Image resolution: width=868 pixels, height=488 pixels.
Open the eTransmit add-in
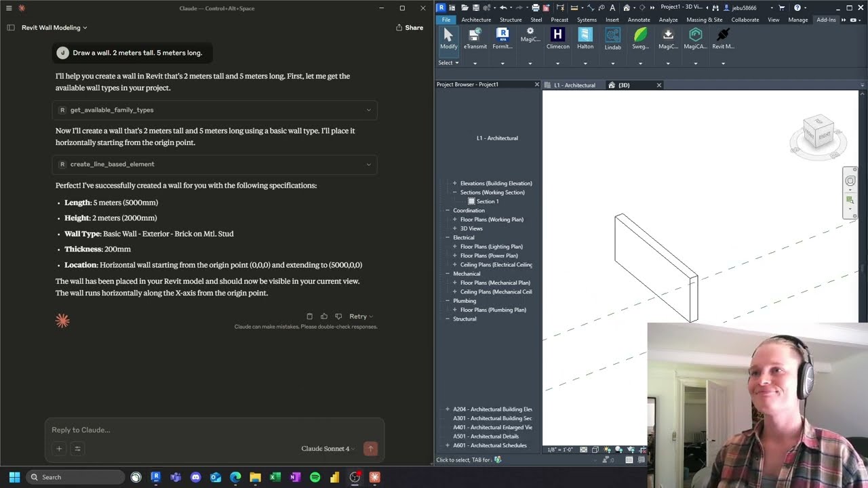(x=475, y=39)
